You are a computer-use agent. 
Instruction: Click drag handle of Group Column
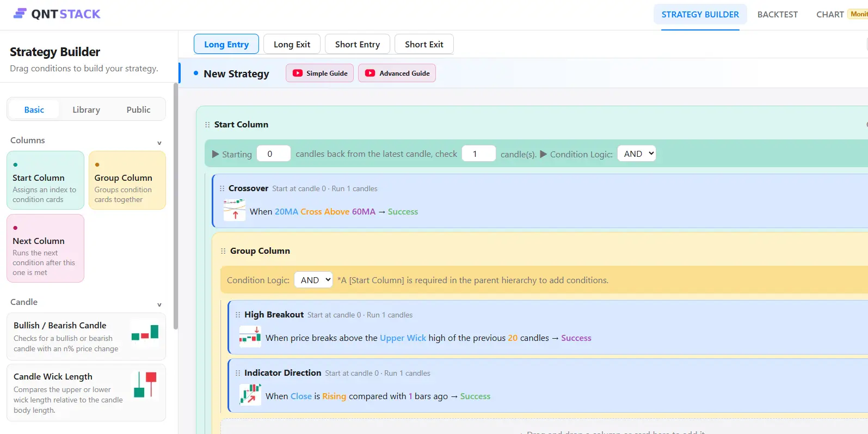223,251
